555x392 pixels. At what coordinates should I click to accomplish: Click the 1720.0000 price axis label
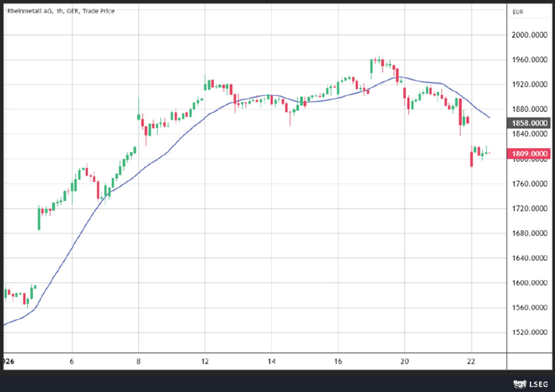click(529, 209)
